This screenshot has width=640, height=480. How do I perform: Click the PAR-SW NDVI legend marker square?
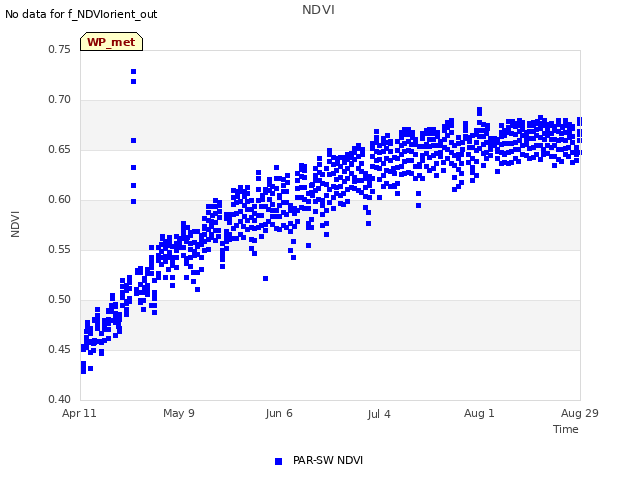(278, 461)
